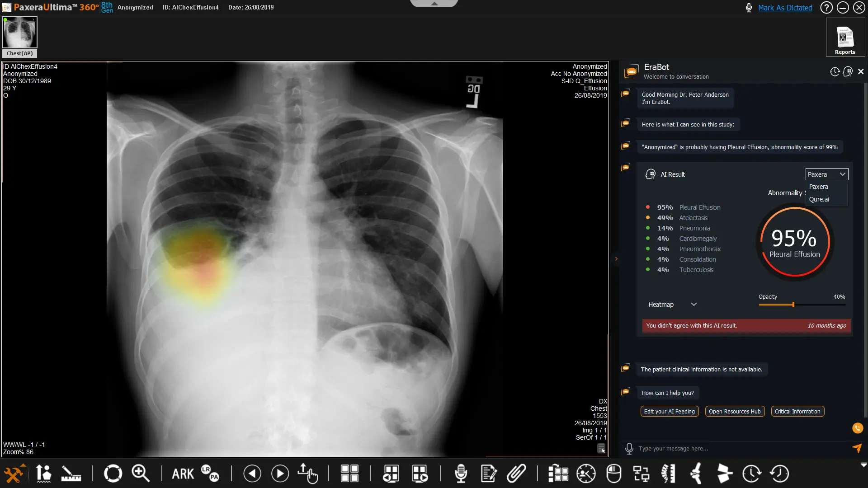Click the message input field
The width and height of the screenshot is (868, 488).
tap(741, 449)
